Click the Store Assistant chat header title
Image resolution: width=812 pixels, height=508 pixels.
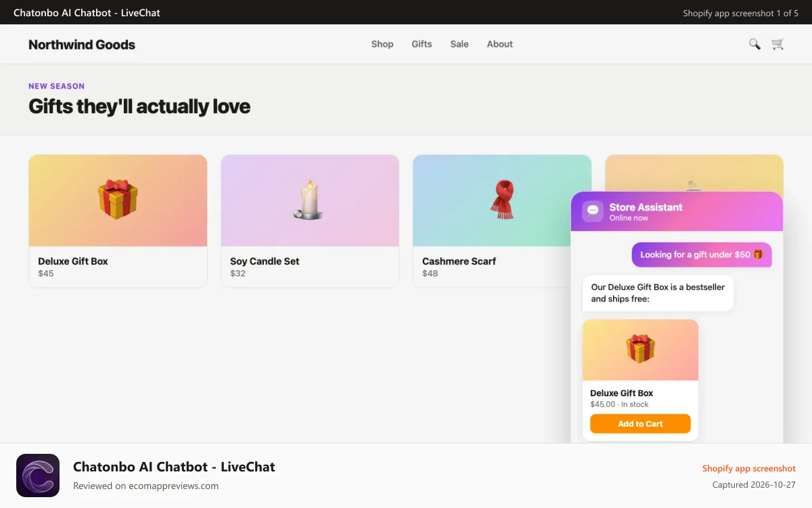pos(646,207)
